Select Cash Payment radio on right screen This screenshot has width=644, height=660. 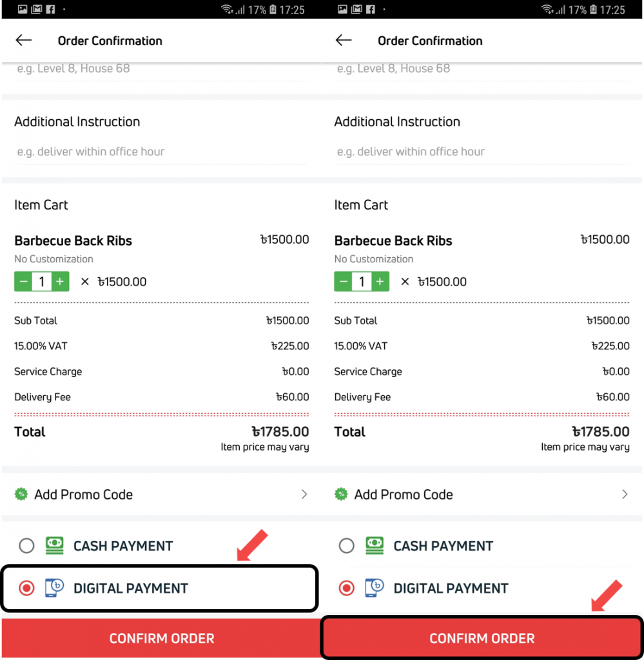click(x=346, y=546)
